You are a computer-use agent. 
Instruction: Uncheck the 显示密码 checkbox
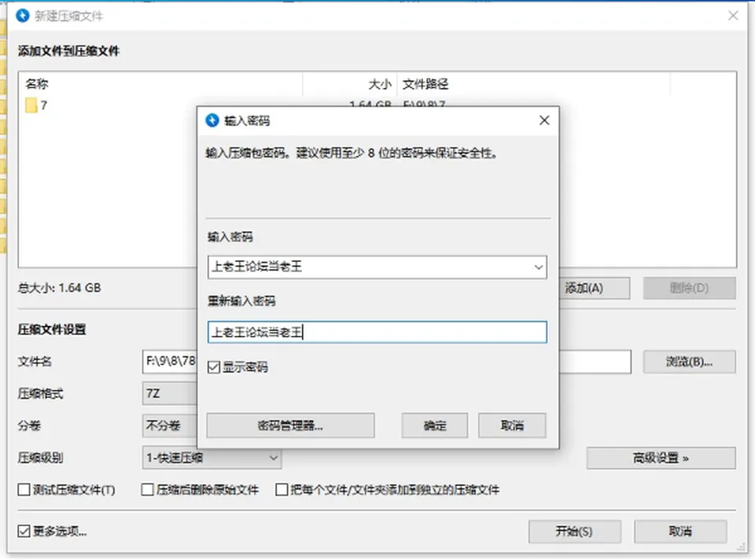214,367
